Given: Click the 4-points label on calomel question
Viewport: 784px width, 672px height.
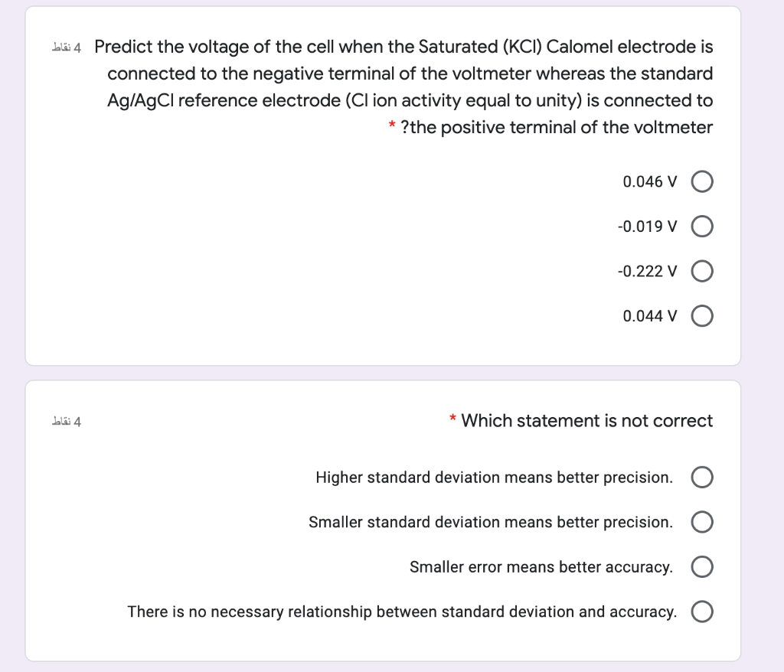Looking at the screenshot, I should [66, 47].
